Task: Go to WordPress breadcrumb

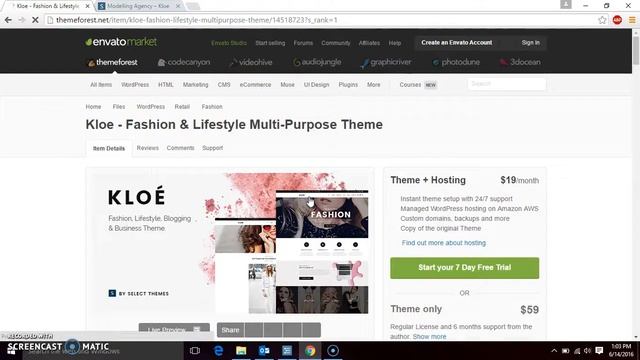Action: tap(151, 107)
